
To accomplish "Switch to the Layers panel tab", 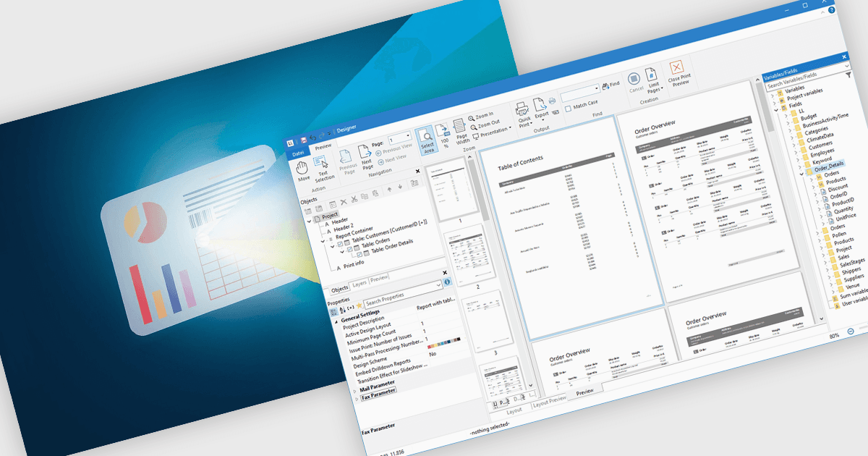I will point(359,284).
